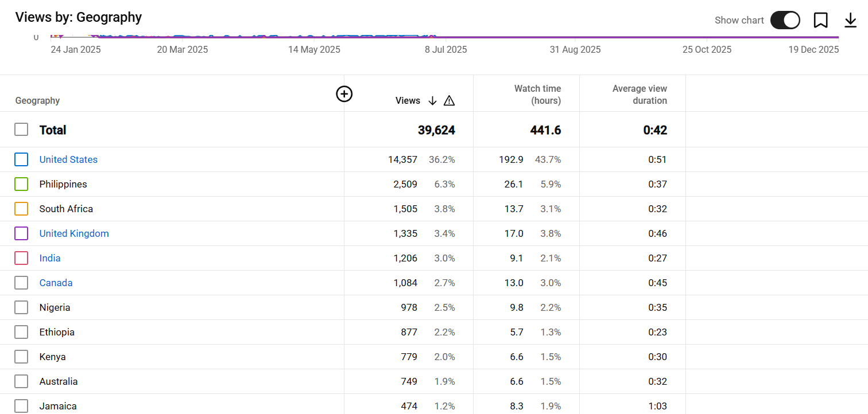
Task: Toggle the pink India series swatch
Action: coord(21,258)
